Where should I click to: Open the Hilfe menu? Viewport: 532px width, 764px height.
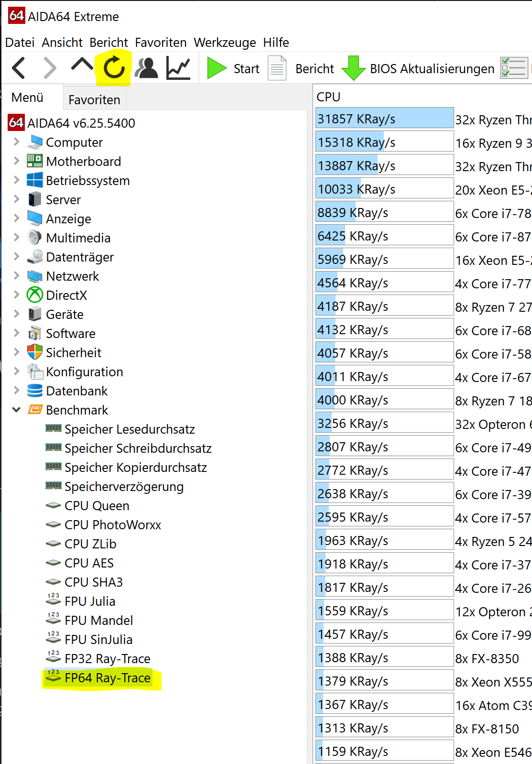tap(276, 43)
